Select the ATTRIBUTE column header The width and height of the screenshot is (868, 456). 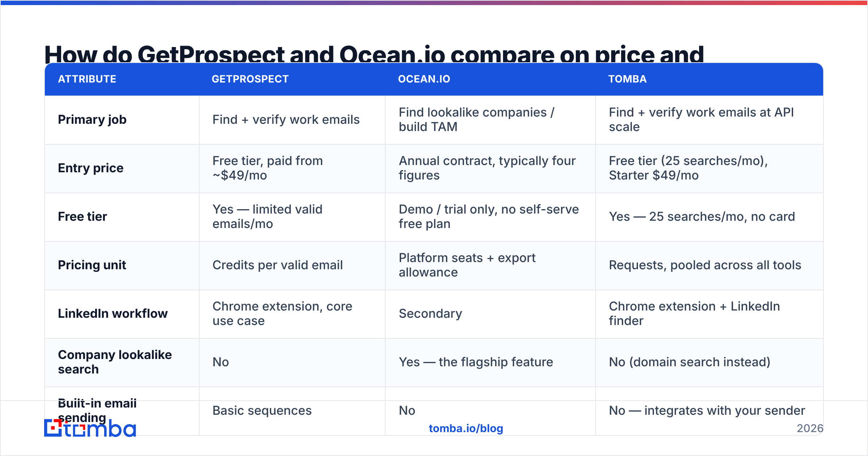[x=87, y=79]
